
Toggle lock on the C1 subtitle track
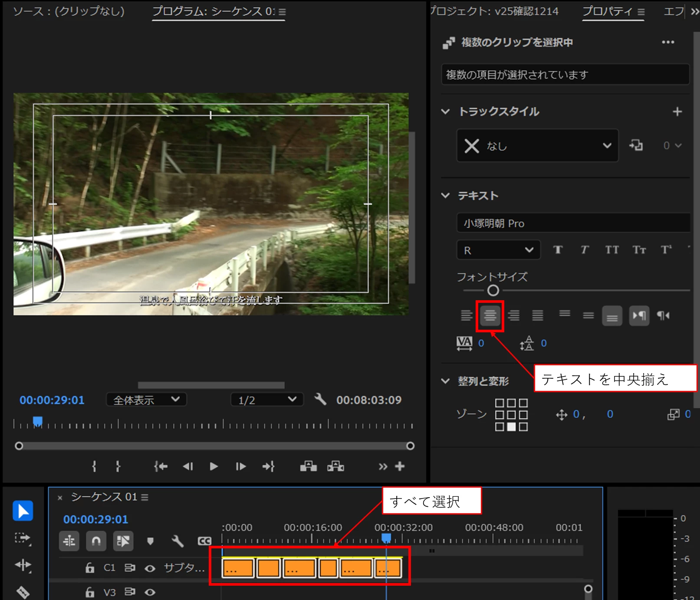click(x=90, y=568)
